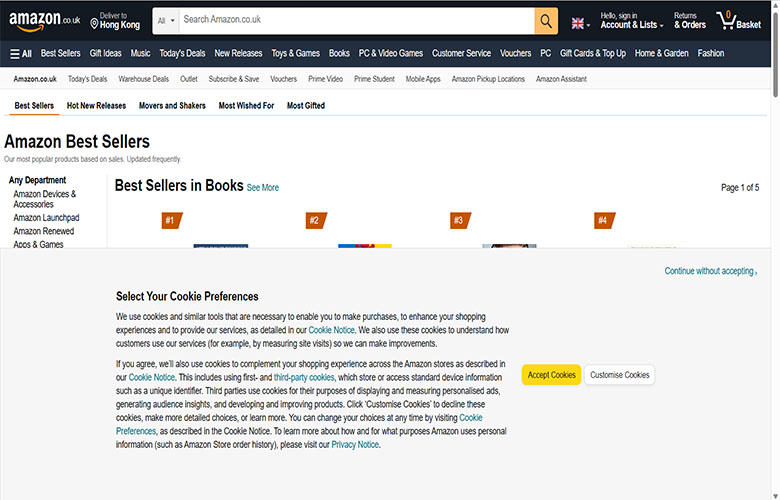The width and height of the screenshot is (780, 500).
Task: Click the #3 bestseller rank badge
Action: click(x=460, y=220)
